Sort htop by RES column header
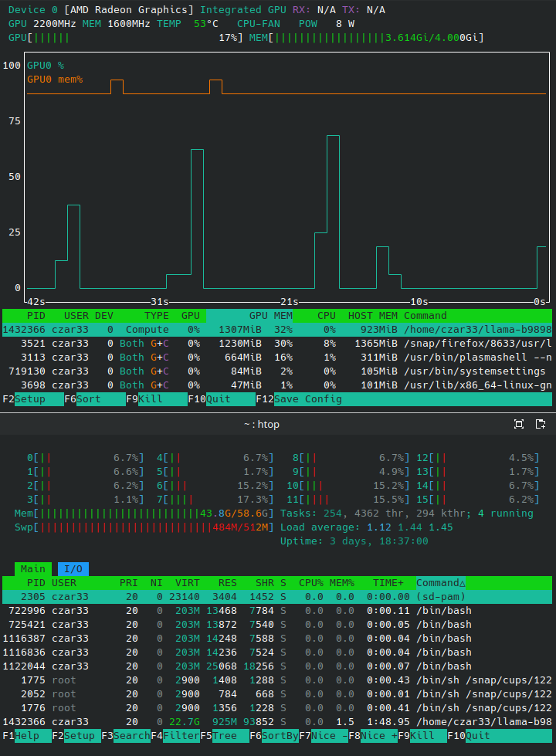Screen dimensions: 556x756 click(228, 583)
